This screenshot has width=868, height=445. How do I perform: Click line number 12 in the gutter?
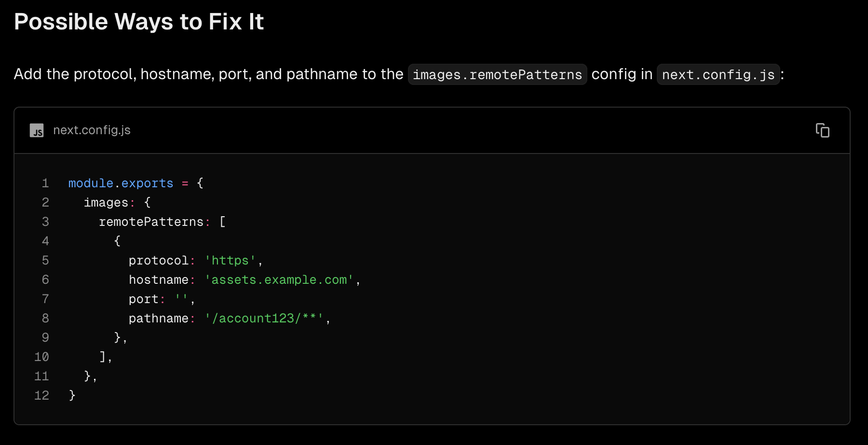pyautogui.click(x=41, y=396)
